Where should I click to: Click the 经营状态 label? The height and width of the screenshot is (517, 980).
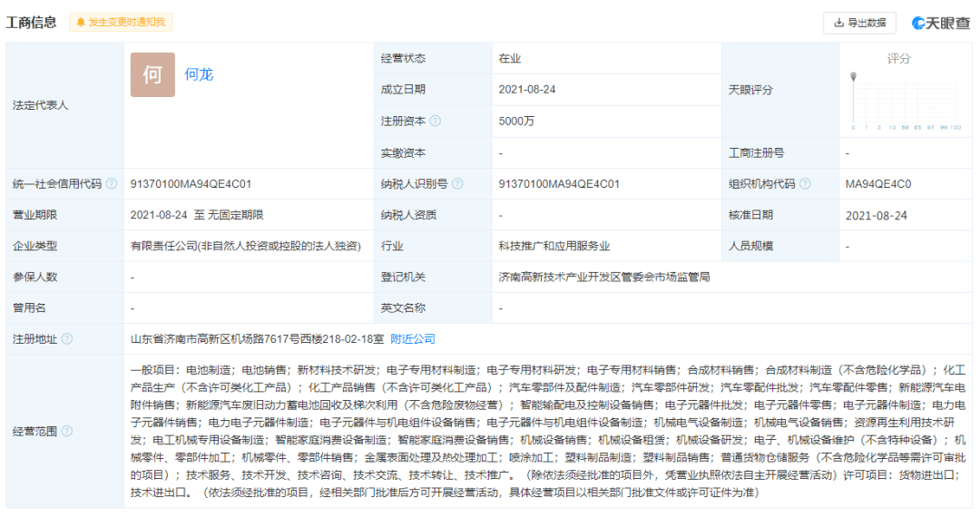(403, 59)
